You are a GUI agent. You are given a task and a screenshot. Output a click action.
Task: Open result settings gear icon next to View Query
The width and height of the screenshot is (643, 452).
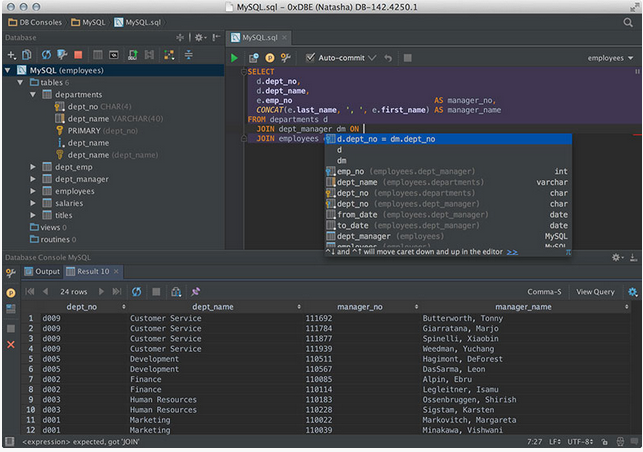tap(633, 292)
